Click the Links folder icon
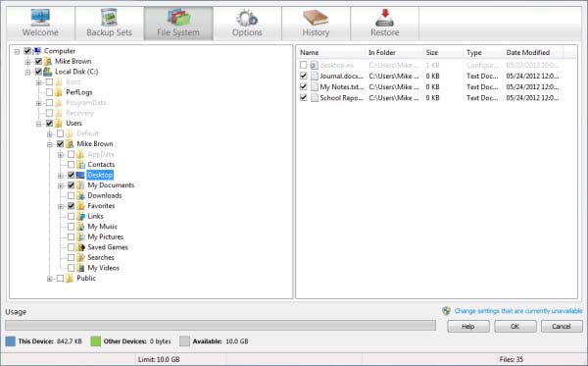This screenshot has width=588, height=366. 80,216
